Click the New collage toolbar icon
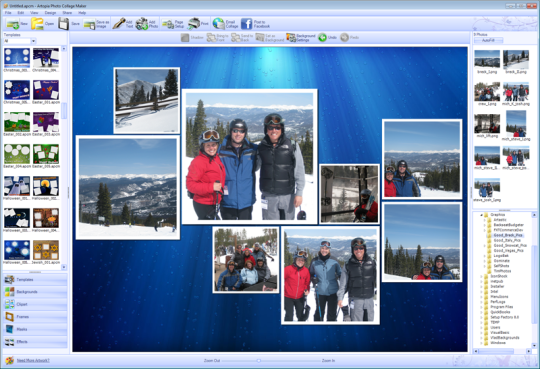Viewport: 540px width, 369px height. click(13, 24)
